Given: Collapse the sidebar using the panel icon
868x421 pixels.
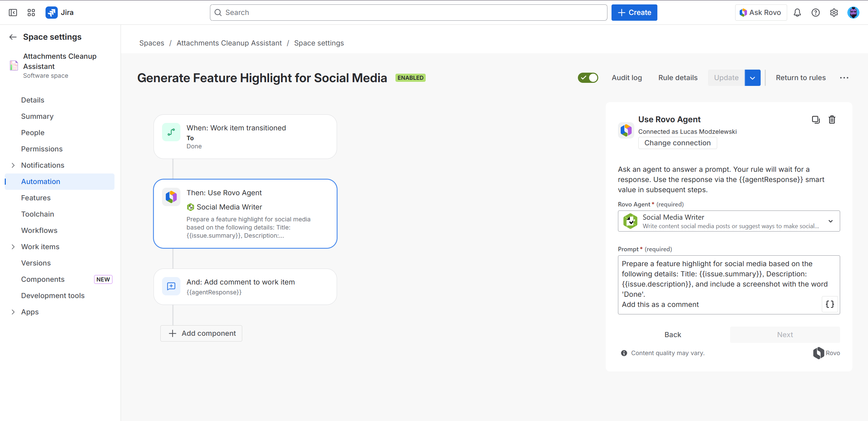Looking at the screenshot, I should [x=13, y=12].
